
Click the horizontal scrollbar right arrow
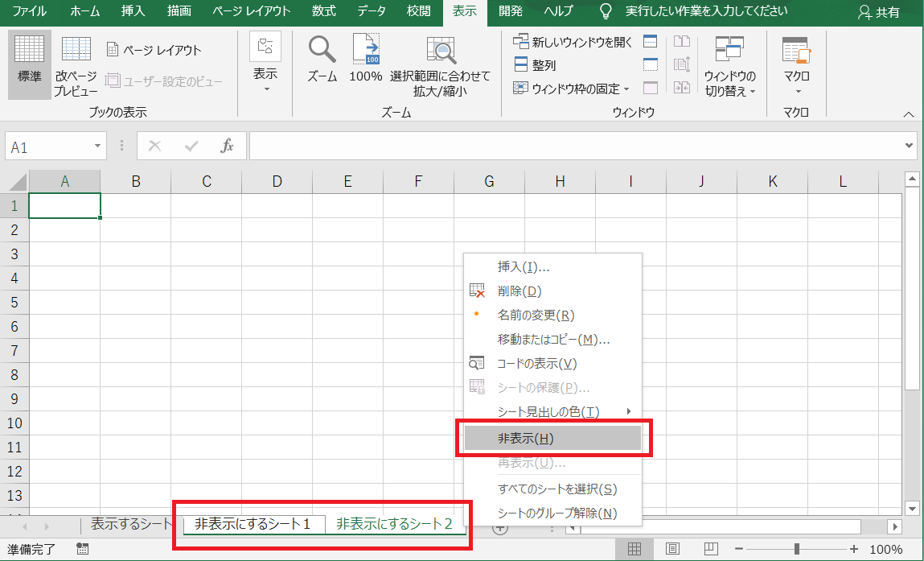[x=895, y=526]
